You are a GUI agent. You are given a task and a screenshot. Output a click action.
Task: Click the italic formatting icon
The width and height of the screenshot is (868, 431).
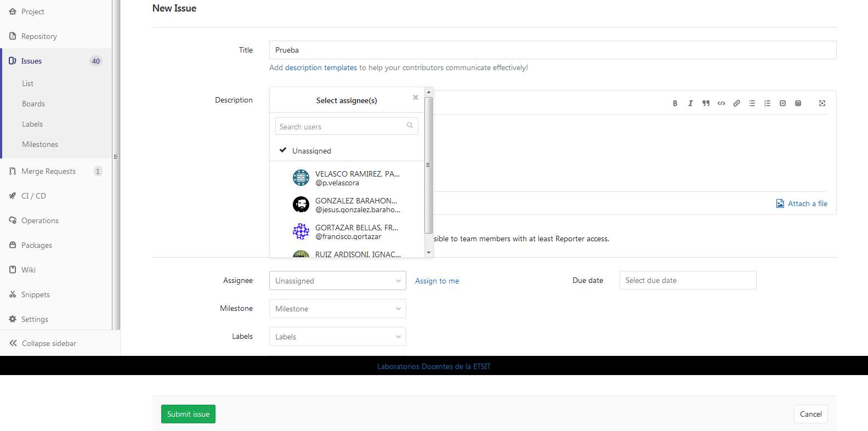point(690,103)
